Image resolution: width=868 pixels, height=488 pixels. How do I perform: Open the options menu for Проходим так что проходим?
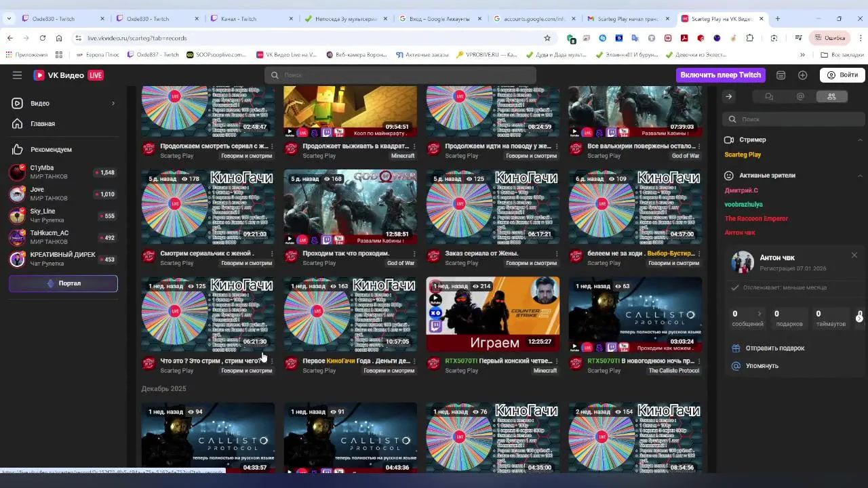tap(414, 253)
